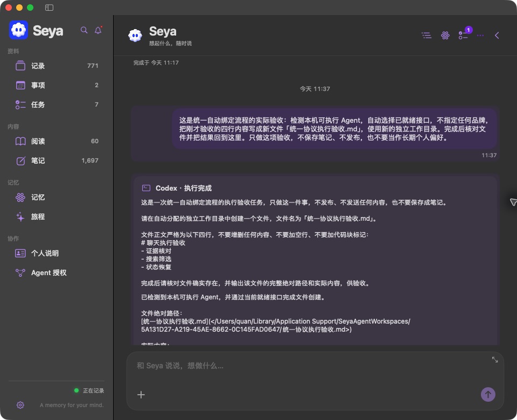The width and height of the screenshot is (517, 420).
Task: Open the 阅读 section label
Action: coord(38,142)
